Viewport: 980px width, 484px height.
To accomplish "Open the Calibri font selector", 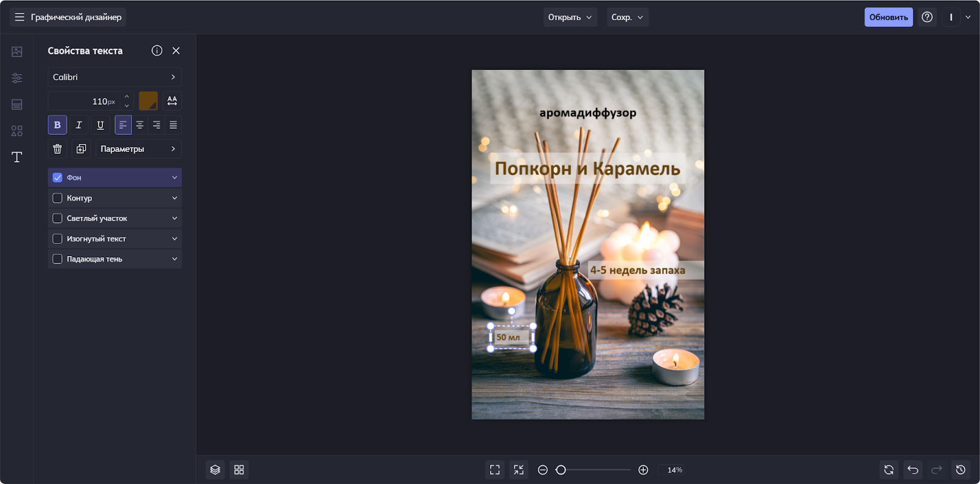I will [115, 77].
